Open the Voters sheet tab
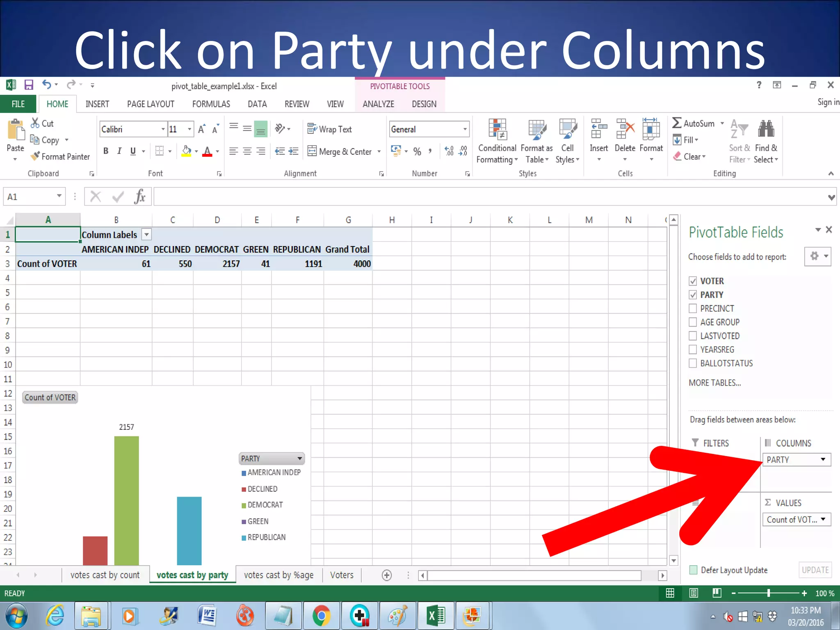 [x=342, y=575]
